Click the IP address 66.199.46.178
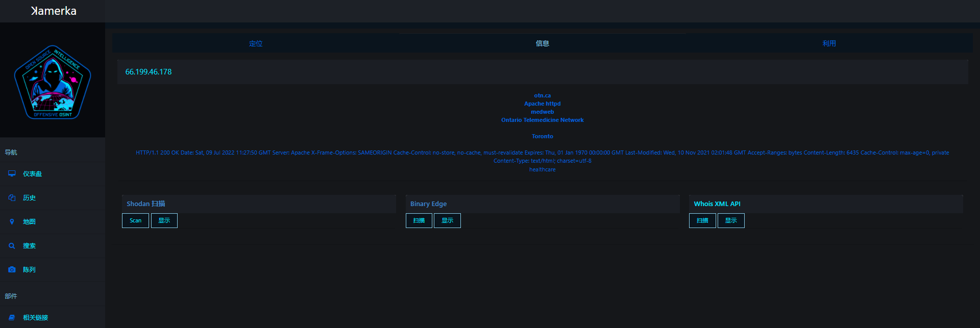The image size is (980, 328). point(149,72)
